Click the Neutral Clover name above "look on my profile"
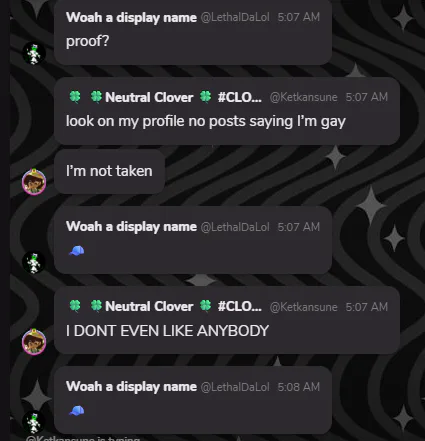Viewport: 425px width, 441px height. coord(149,97)
